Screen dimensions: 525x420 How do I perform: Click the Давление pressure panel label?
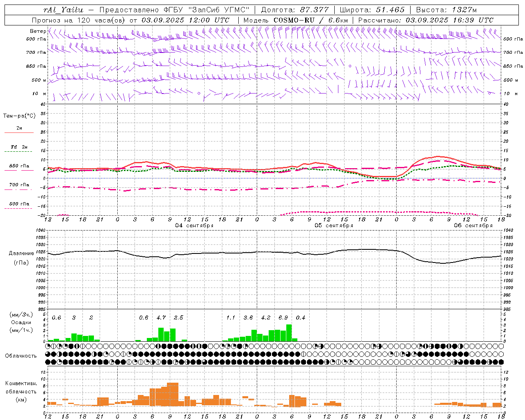coord(21,253)
